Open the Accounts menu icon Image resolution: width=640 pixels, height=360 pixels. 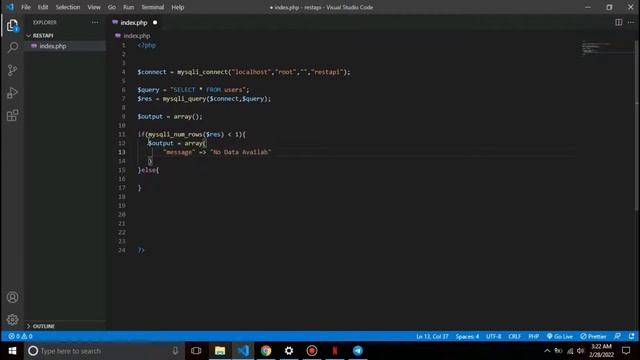[12, 297]
